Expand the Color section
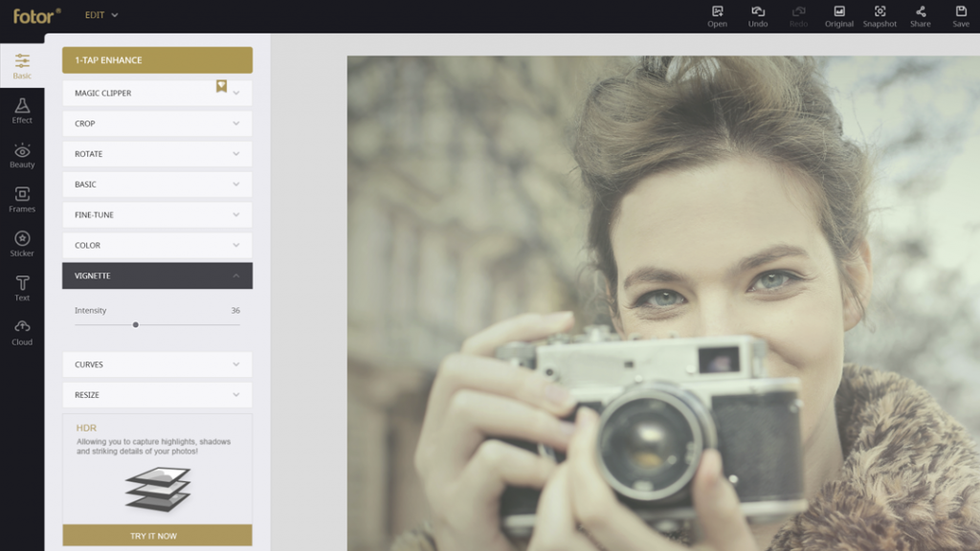The image size is (980, 551). point(157,246)
